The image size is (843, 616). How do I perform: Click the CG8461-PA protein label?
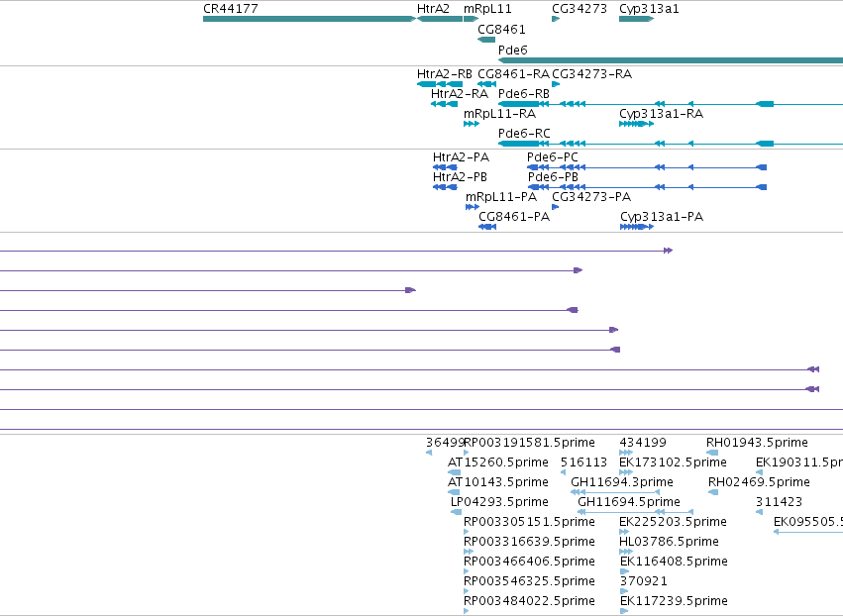[x=514, y=217]
